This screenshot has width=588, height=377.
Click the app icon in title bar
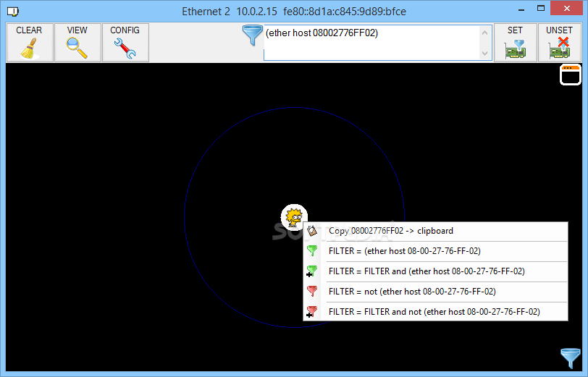tap(13, 12)
